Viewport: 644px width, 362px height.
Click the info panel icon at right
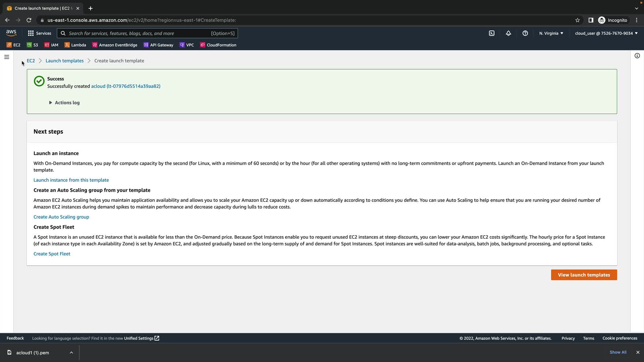(x=637, y=56)
